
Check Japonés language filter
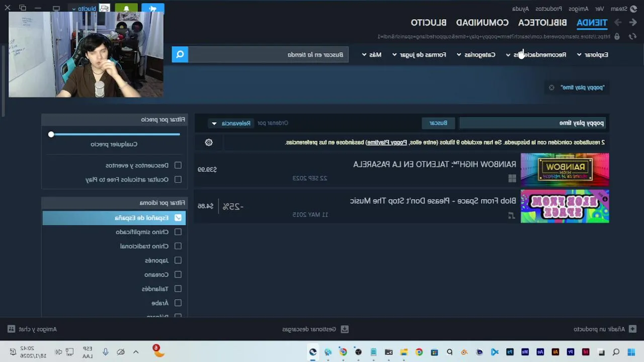pos(178,260)
